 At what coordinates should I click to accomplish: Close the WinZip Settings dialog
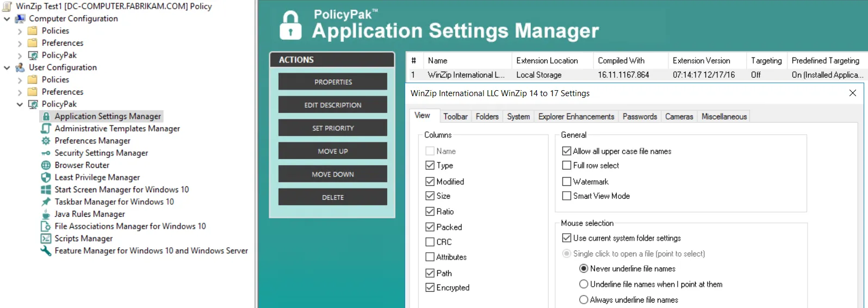point(853,93)
